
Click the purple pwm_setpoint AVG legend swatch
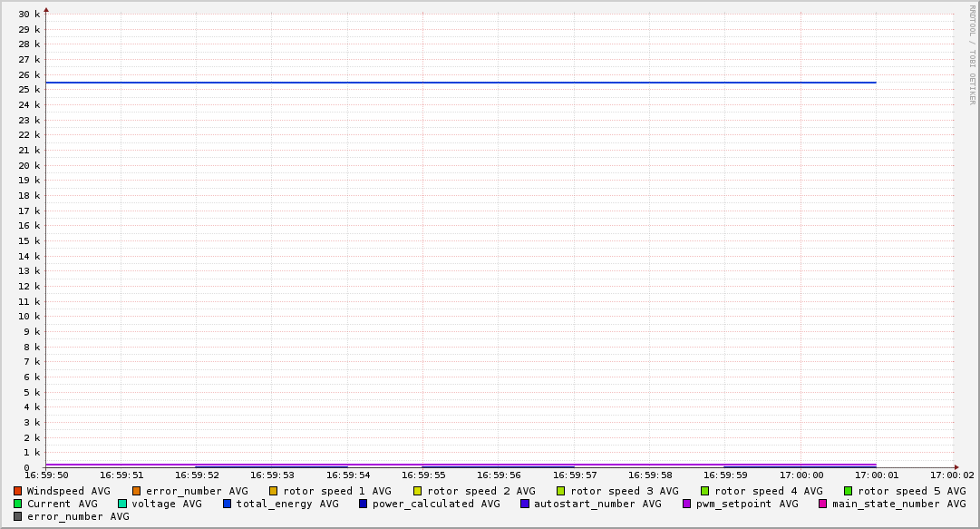point(686,504)
